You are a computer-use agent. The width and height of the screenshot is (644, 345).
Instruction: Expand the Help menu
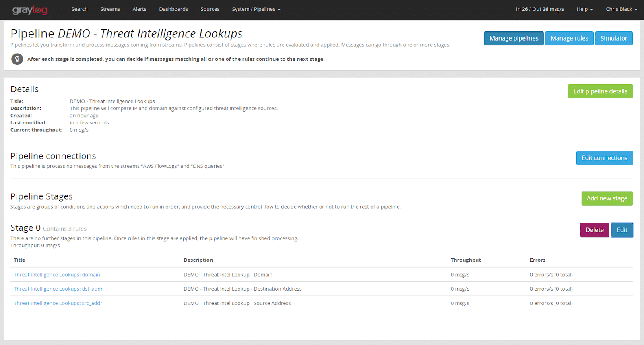click(x=584, y=9)
